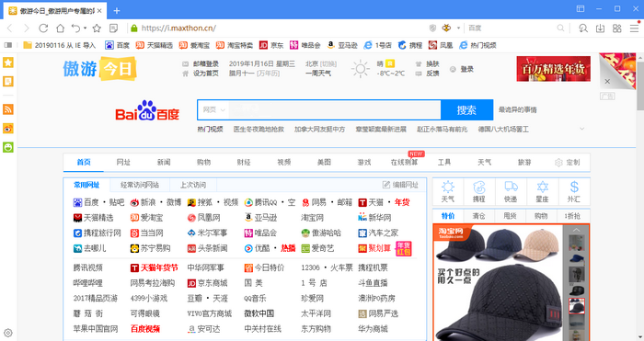Select the 在线测算 navigation tab
This screenshot has height=341, width=644.
pyautogui.click(x=404, y=163)
